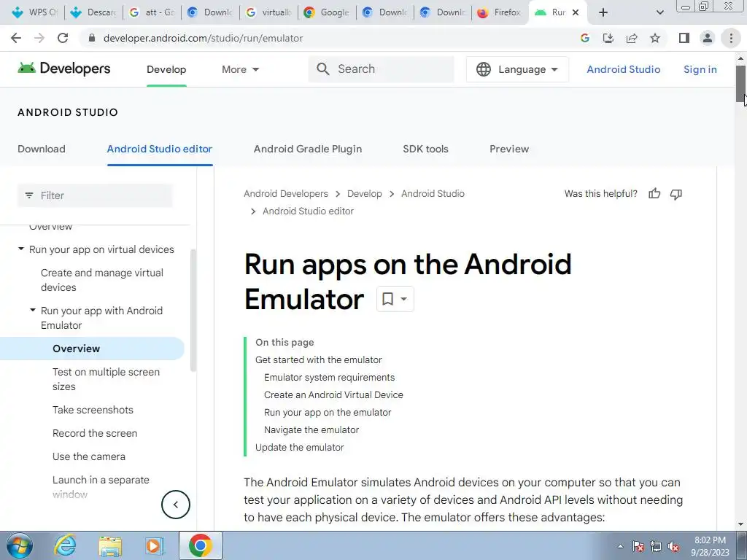The height and width of the screenshot is (560, 747).
Task: Open Record the screen sidebar item
Action: tap(95, 433)
